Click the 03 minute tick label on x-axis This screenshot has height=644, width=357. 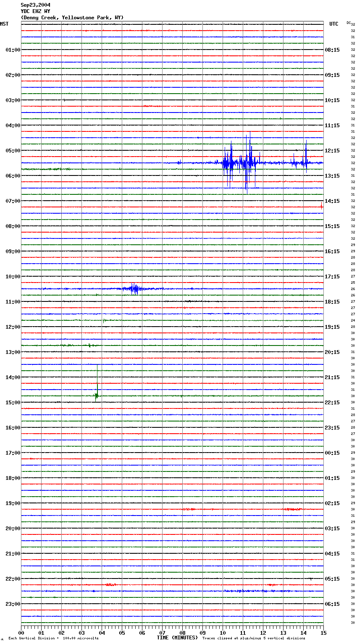81,633
